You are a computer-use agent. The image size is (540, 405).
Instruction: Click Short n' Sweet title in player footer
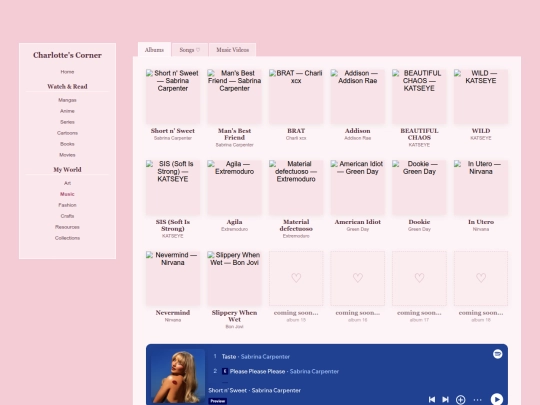pyautogui.click(x=227, y=390)
